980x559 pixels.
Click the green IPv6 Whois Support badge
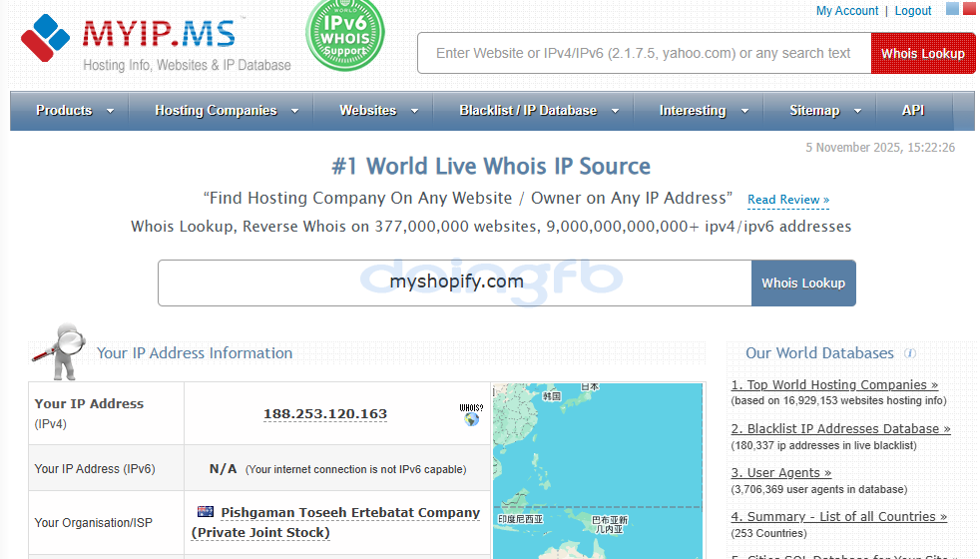pos(344,36)
